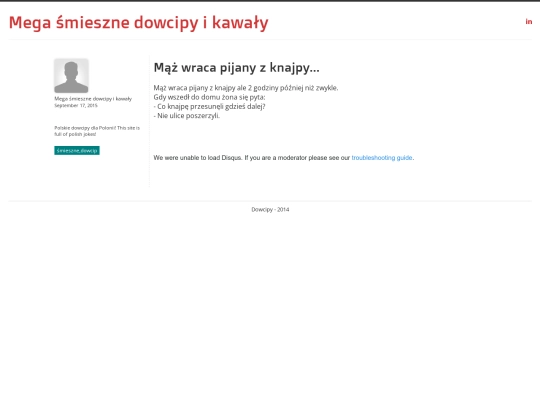Click the 'Dowcipy - 2014' footer text
Viewport: 540px width, 405px height.
click(x=270, y=209)
